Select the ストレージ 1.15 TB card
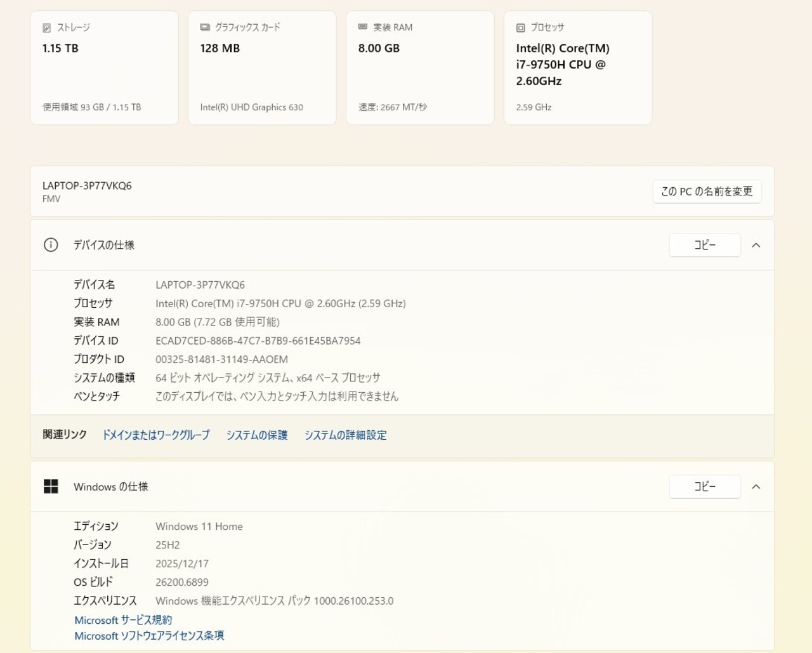 [104, 68]
